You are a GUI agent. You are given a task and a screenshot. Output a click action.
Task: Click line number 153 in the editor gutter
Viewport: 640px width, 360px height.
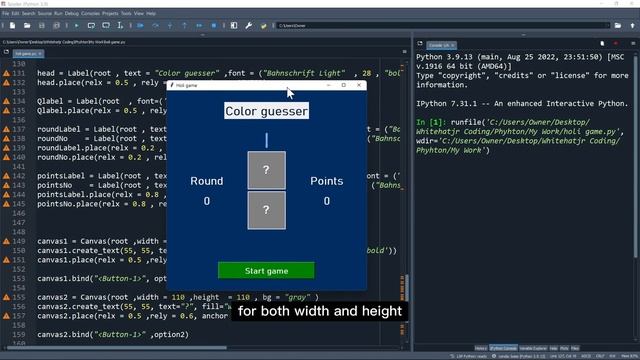click(19, 279)
